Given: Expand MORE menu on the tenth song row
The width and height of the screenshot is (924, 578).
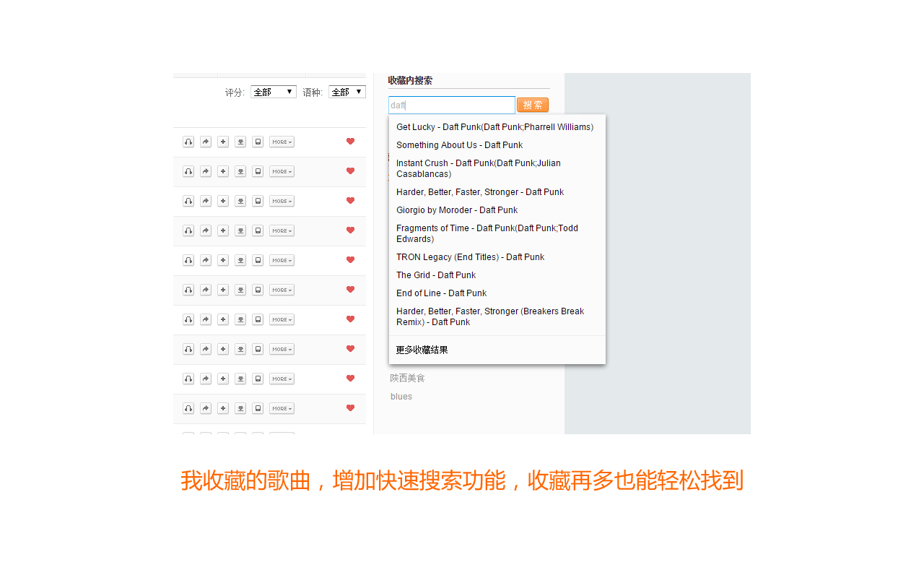Looking at the screenshot, I should 282,408.
